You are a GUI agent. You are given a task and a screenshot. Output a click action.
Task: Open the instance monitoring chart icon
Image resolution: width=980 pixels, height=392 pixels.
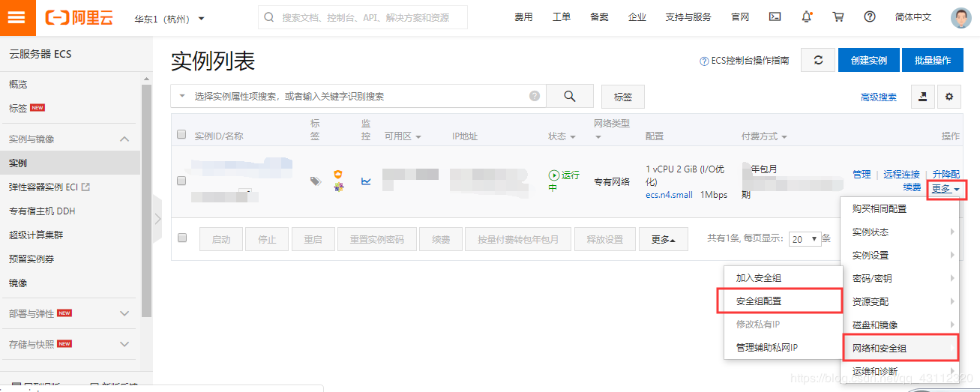pos(366,181)
